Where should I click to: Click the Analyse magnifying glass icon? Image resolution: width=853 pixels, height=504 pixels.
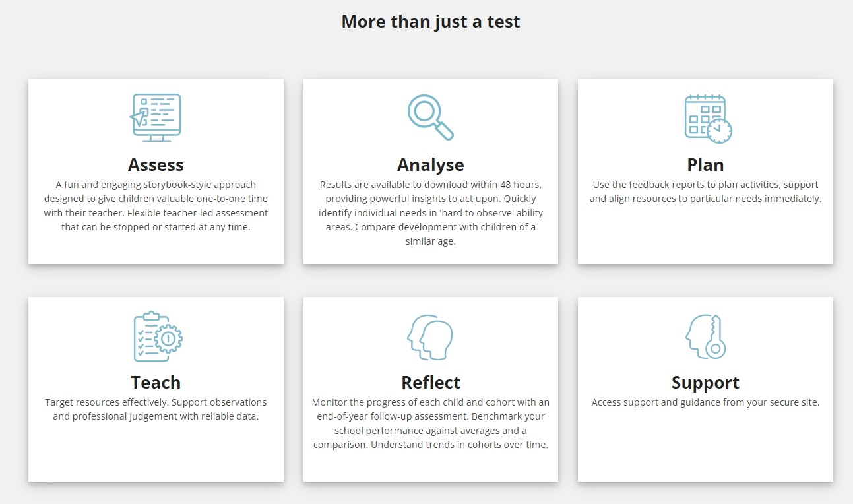click(x=430, y=117)
